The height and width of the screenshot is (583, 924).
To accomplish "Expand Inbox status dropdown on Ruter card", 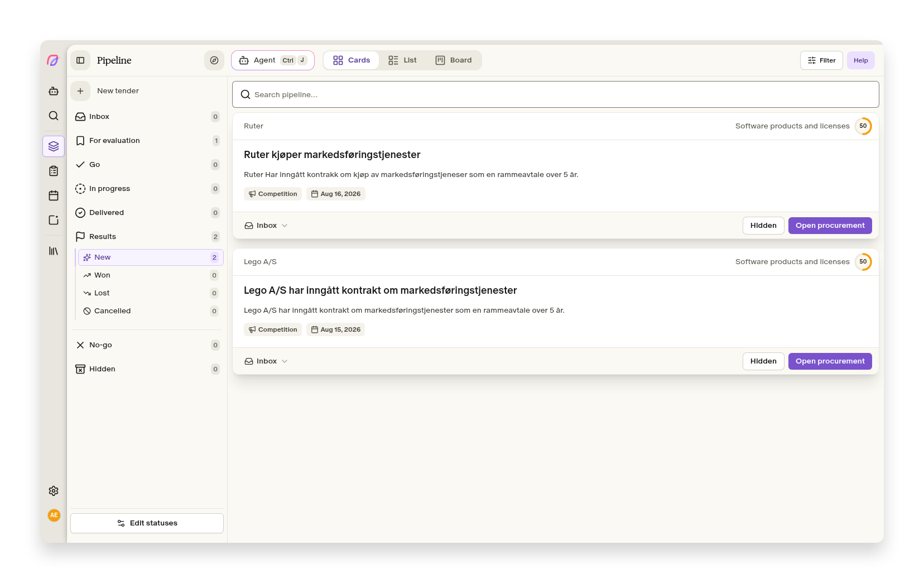I will 266,226.
